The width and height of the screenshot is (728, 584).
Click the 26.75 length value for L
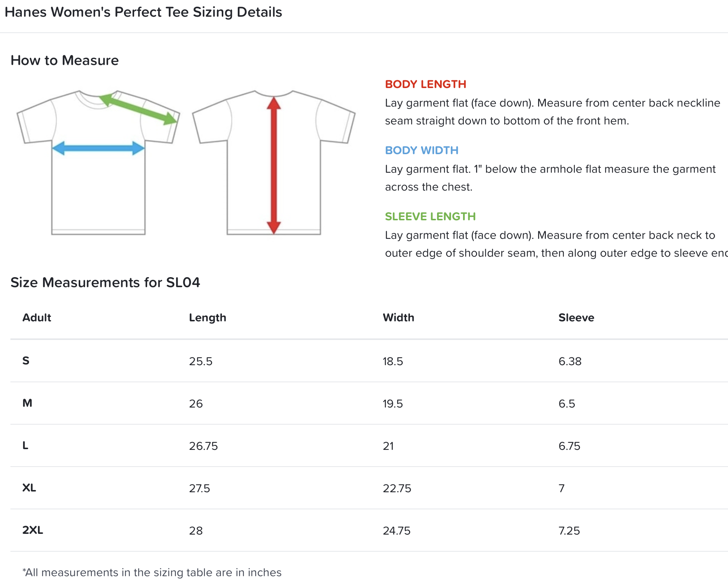pyautogui.click(x=203, y=446)
